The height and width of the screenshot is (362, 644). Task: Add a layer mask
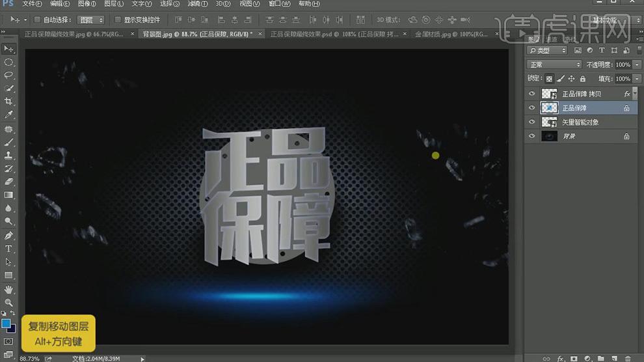click(x=574, y=358)
